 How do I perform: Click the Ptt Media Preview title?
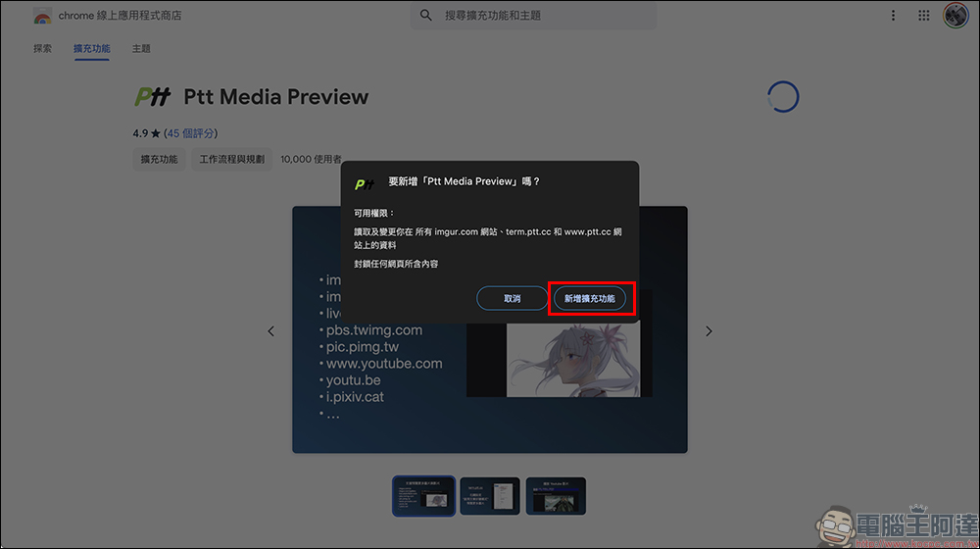point(275,97)
